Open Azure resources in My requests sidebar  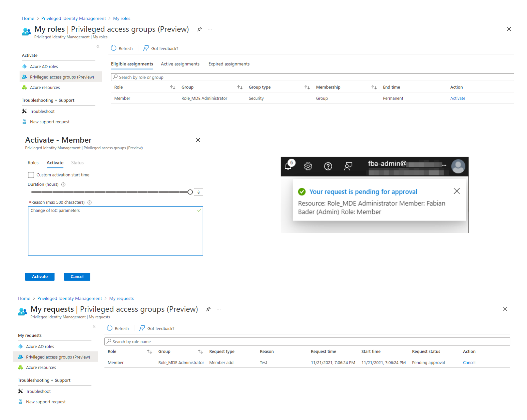pyautogui.click(x=41, y=367)
